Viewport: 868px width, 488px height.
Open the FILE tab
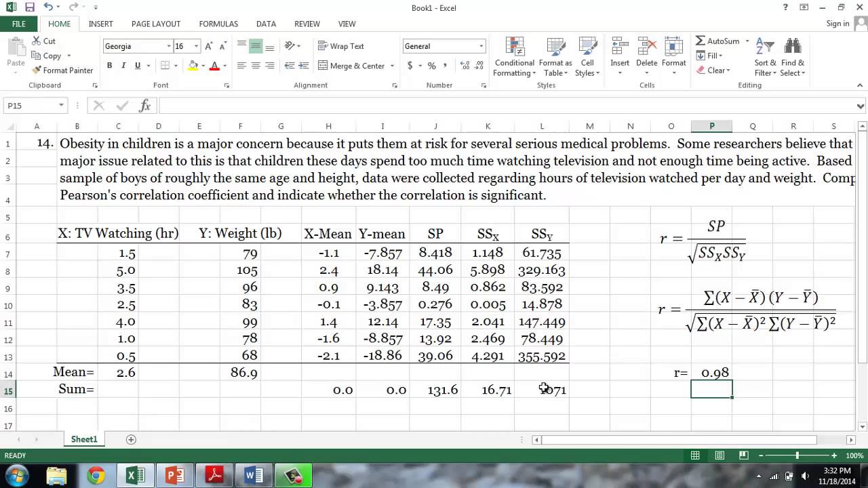19,24
